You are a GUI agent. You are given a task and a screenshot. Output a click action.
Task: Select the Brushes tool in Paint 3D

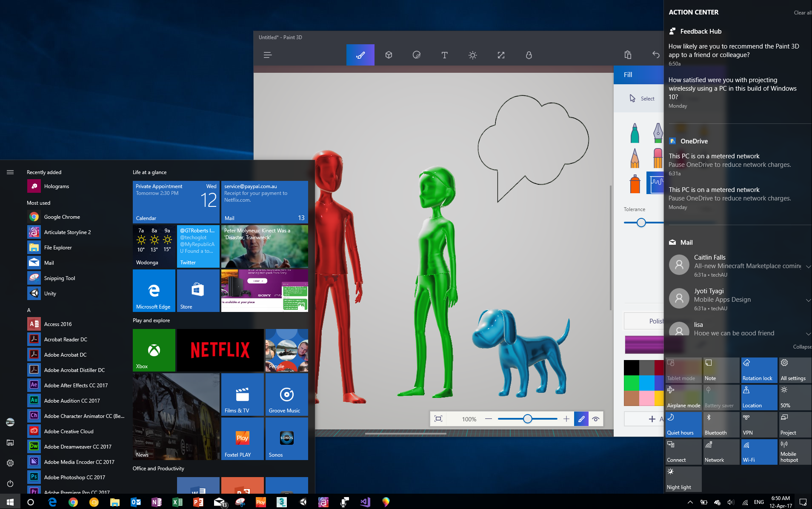pyautogui.click(x=360, y=55)
